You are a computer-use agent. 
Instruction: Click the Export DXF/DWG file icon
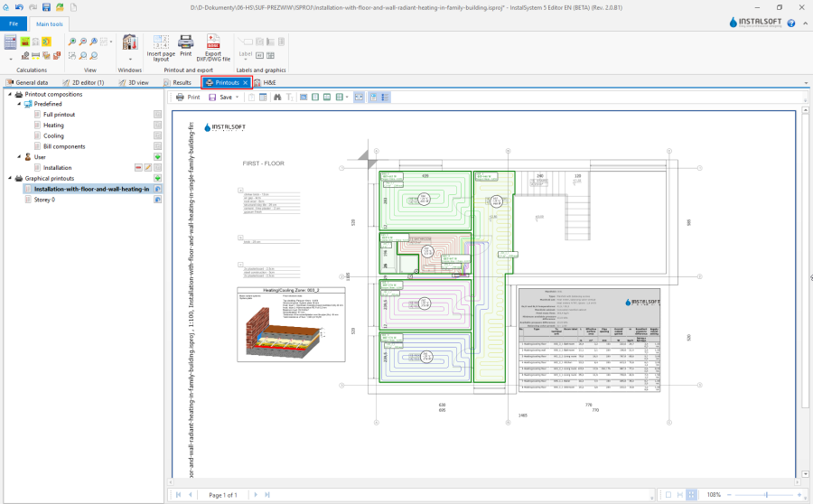[213, 42]
